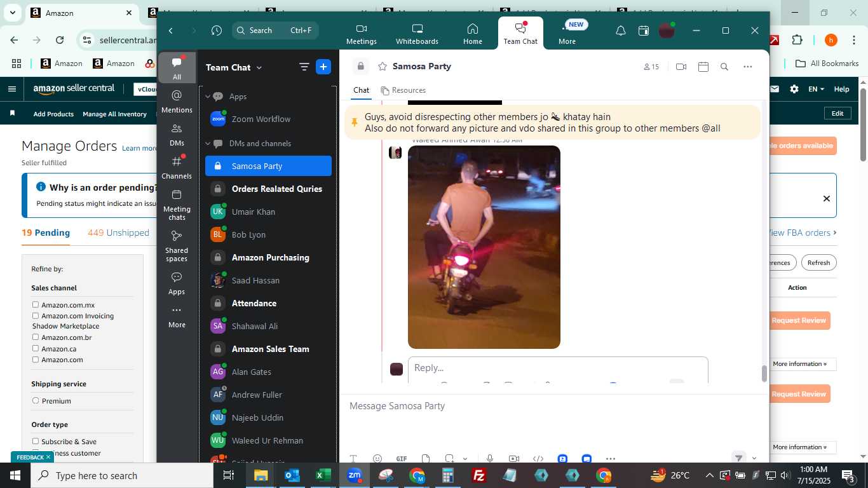Screen dimensions: 868x488
Task: Star the Samosa Party channel
Action: (383, 66)
